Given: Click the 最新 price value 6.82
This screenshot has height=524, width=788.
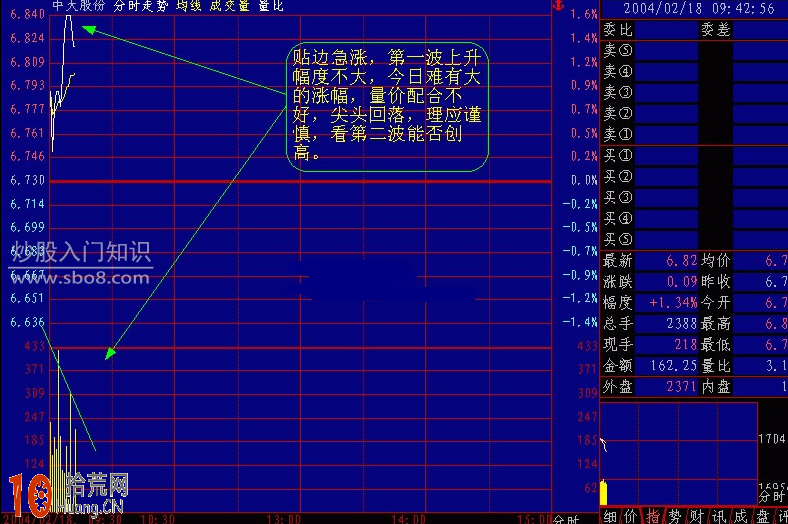Looking at the screenshot, I should [x=682, y=261].
